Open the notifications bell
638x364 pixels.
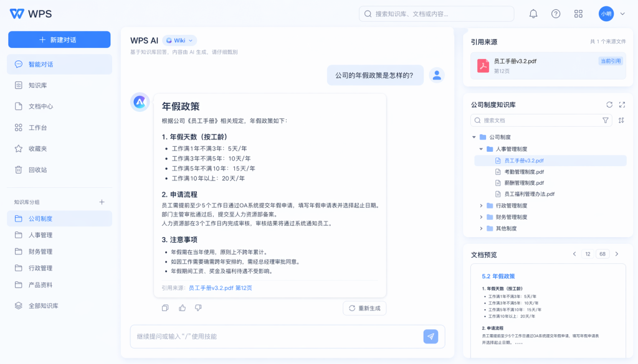533,14
